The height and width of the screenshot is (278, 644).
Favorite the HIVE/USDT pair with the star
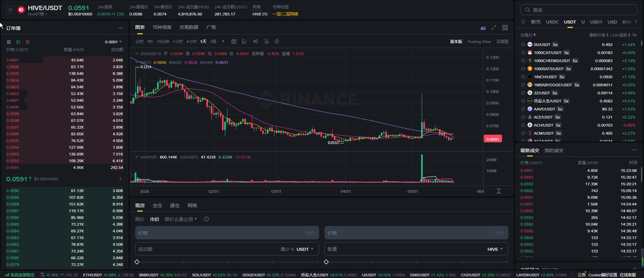pyautogui.click(x=10, y=10)
